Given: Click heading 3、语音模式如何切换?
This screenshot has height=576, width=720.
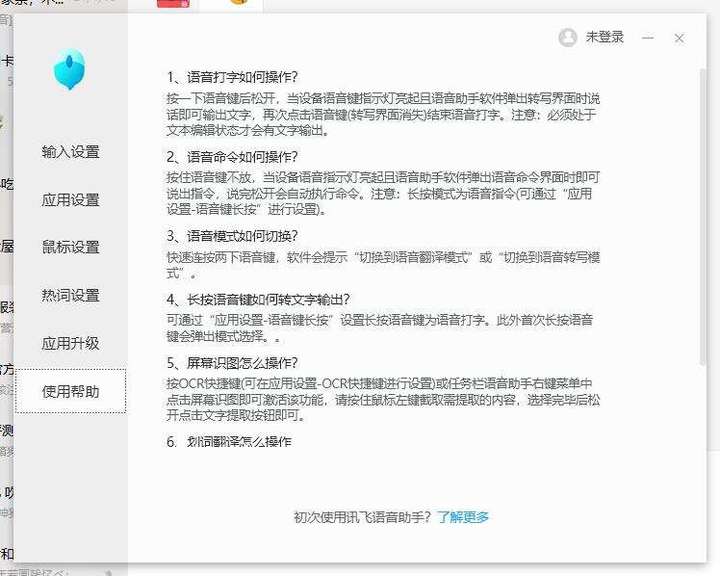Looking at the screenshot, I should tap(232, 236).
